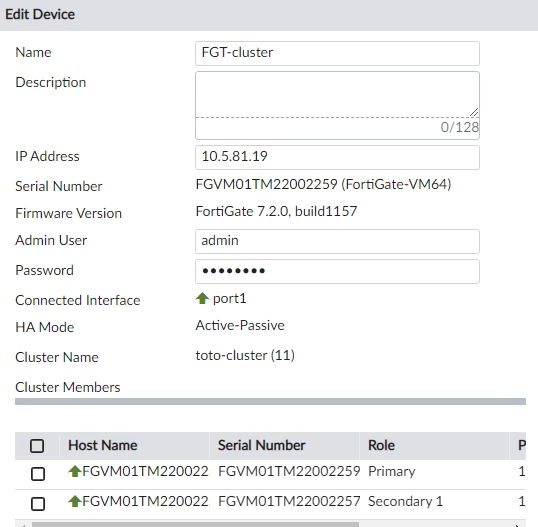Click the status up arrow in Primary row
This screenshot has width=538, height=527.
[x=75, y=471]
